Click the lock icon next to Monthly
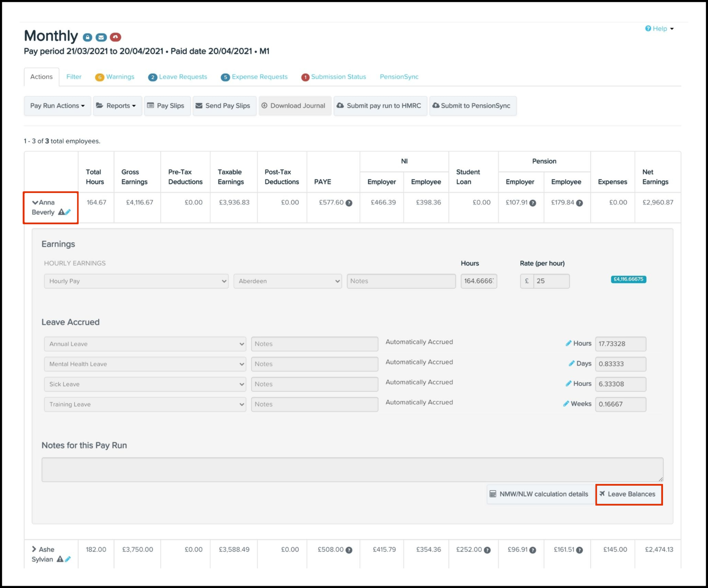708x588 pixels. pyautogui.click(x=88, y=37)
